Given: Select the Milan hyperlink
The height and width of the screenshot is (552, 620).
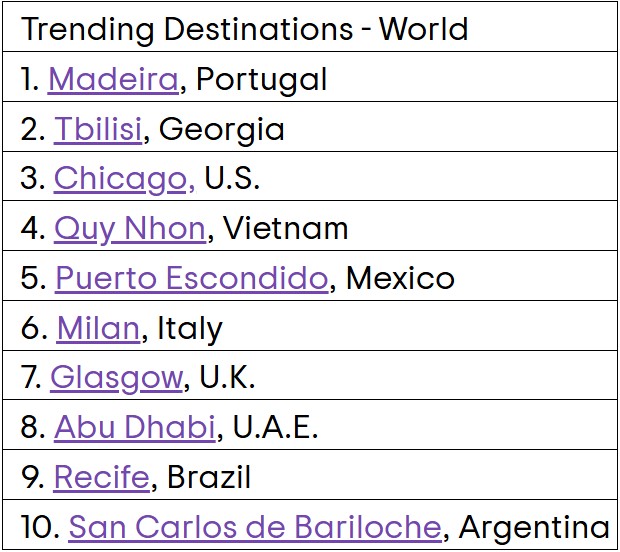Looking at the screenshot, I should (97, 327).
